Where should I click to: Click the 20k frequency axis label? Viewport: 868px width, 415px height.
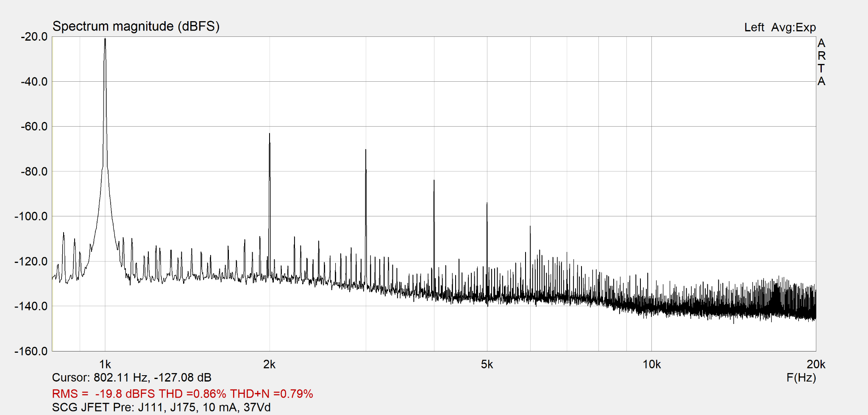click(x=816, y=364)
